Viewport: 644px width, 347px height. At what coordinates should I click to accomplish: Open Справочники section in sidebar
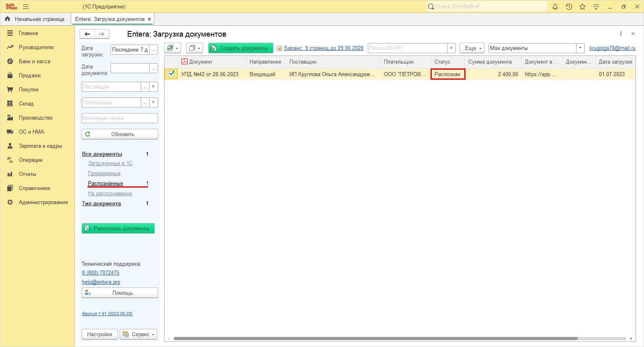(x=37, y=188)
